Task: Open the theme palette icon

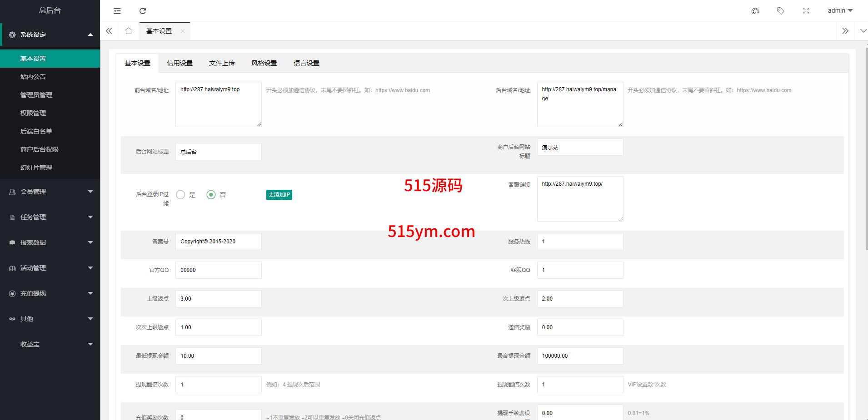Action: pos(755,11)
